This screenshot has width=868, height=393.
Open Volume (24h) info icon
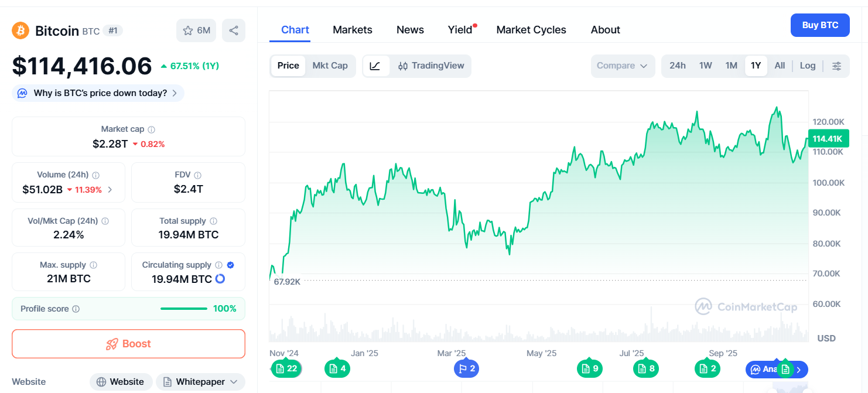95,175
